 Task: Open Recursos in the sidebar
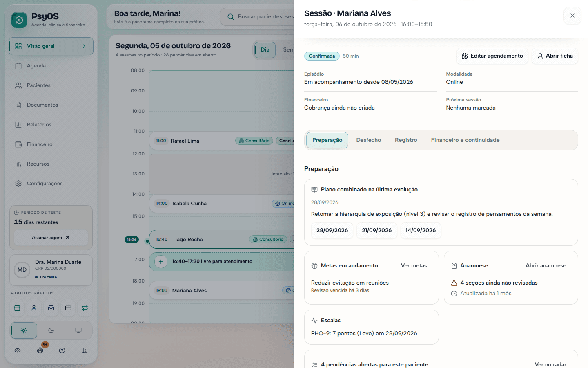(x=51, y=164)
